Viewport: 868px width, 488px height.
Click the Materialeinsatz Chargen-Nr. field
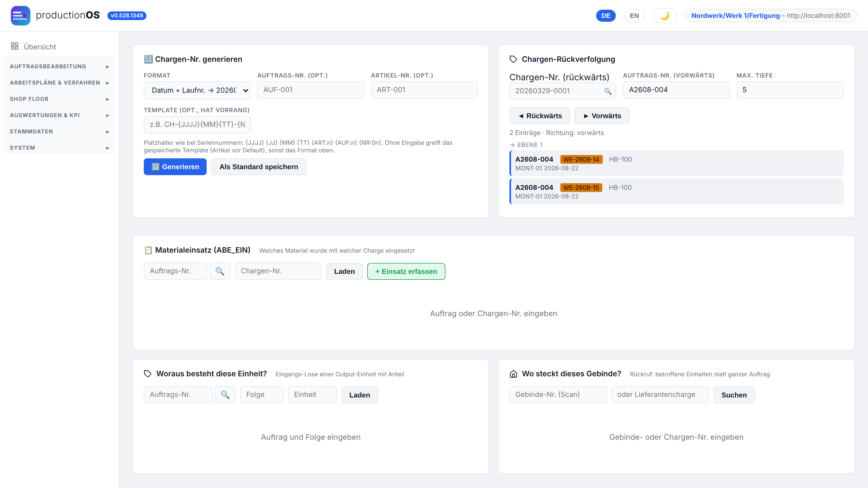pos(278,271)
